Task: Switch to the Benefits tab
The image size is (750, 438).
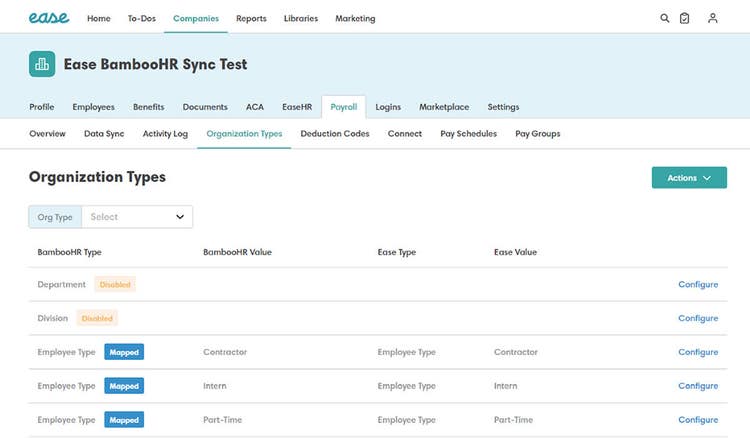Action: 148,107
